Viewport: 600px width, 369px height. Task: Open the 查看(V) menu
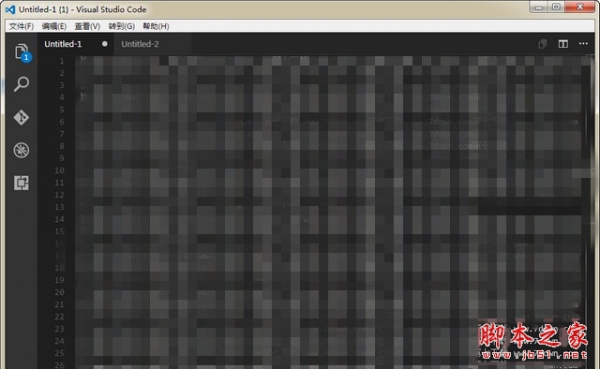[87, 26]
